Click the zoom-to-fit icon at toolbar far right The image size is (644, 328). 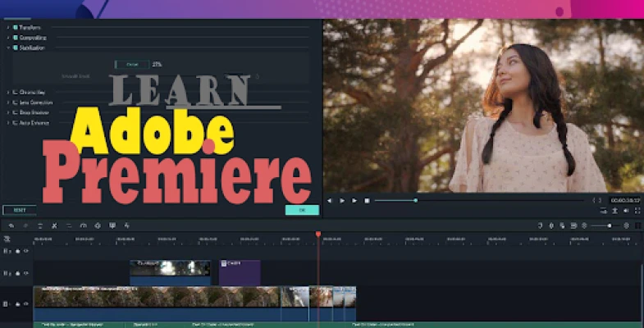point(637,225)
